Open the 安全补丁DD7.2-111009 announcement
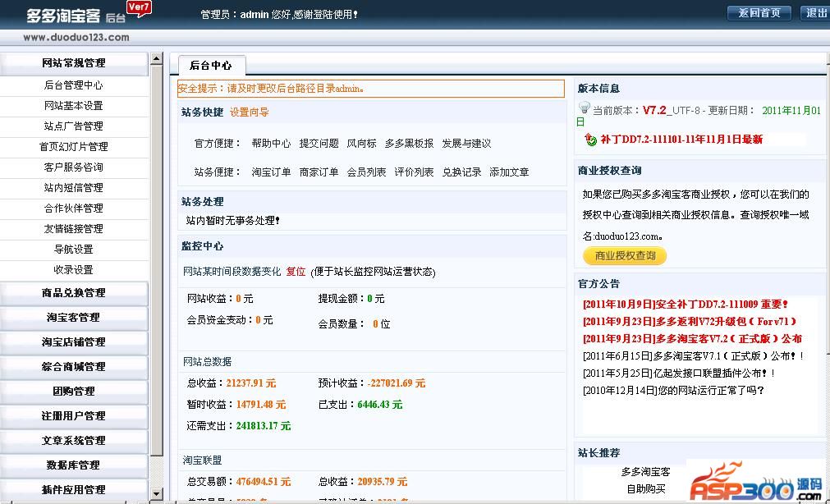 coord(686,305)
